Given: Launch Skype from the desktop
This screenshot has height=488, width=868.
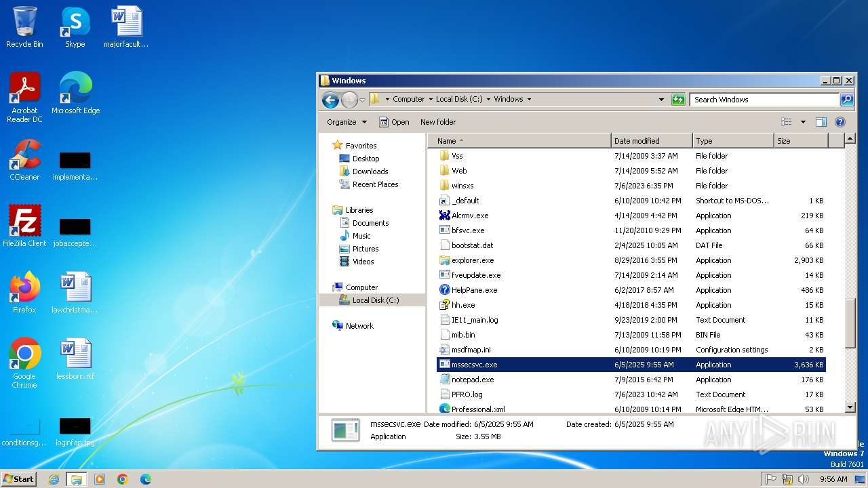Looking at the screenshot, I should pos(75,27).
